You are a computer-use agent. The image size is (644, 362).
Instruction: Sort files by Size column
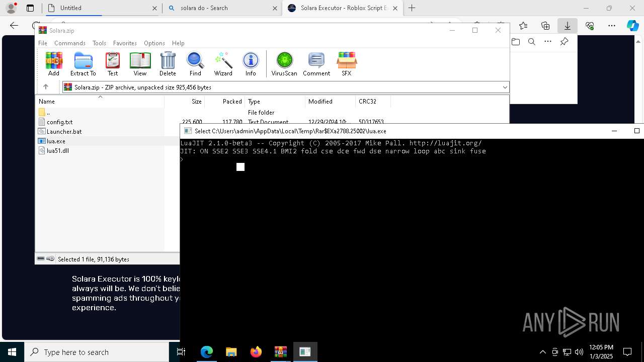pyautogui.click(x=185, y=102)
